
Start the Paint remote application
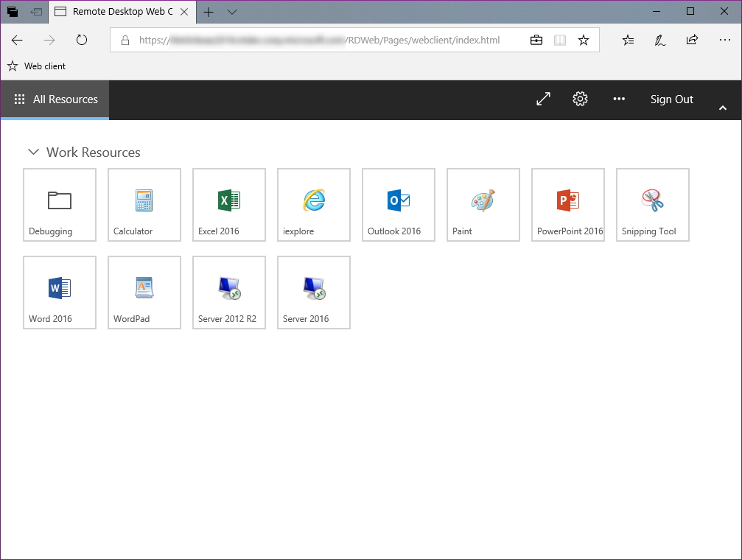click(483, 204)
